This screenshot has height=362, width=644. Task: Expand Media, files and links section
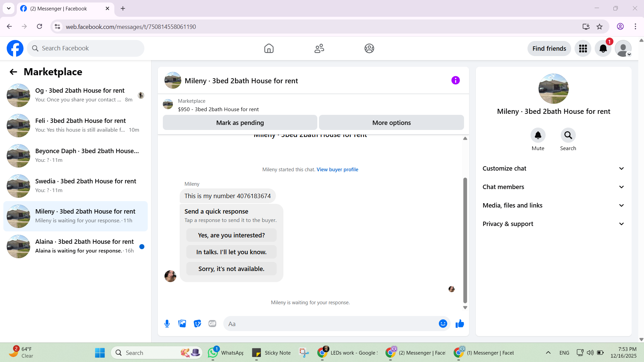coord(553,206)
